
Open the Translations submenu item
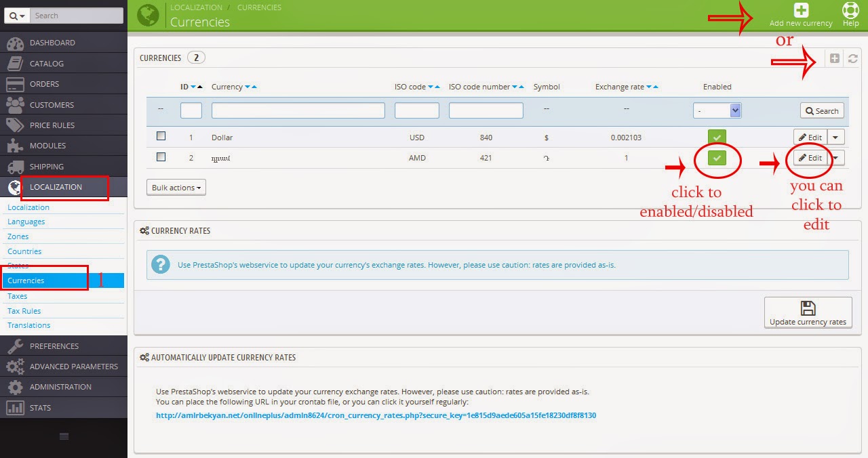[28, 325]
